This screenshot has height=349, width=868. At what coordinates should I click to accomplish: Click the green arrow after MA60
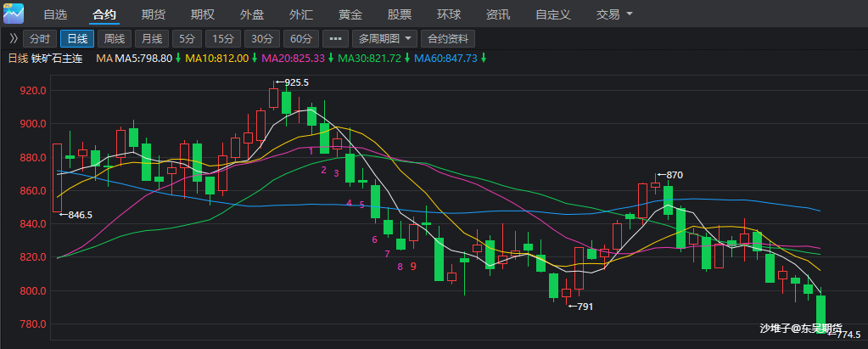(484, 58)
